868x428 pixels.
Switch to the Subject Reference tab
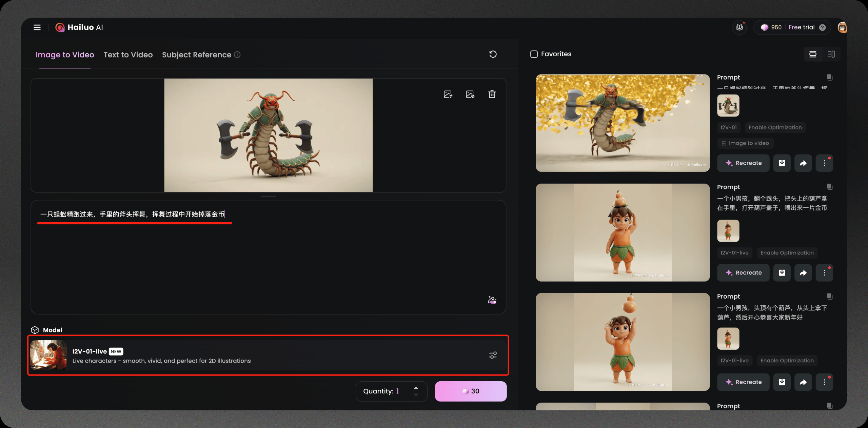pyautogui.click(x=197, y=55)
